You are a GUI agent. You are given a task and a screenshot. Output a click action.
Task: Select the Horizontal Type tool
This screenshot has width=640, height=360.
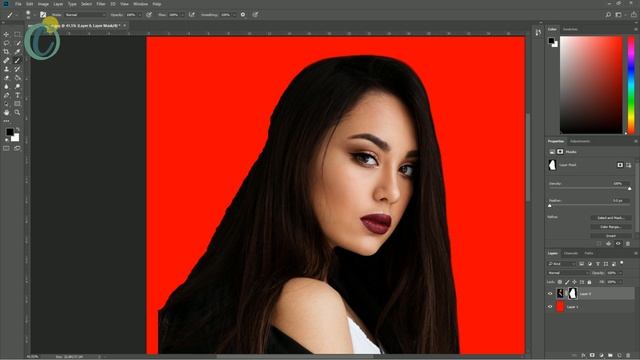pos(17,95)
